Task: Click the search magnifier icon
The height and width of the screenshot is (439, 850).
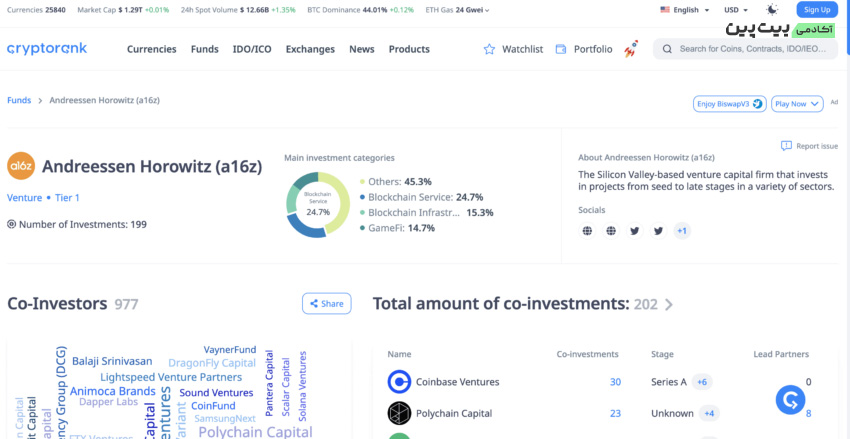Action: click(668, 49)
